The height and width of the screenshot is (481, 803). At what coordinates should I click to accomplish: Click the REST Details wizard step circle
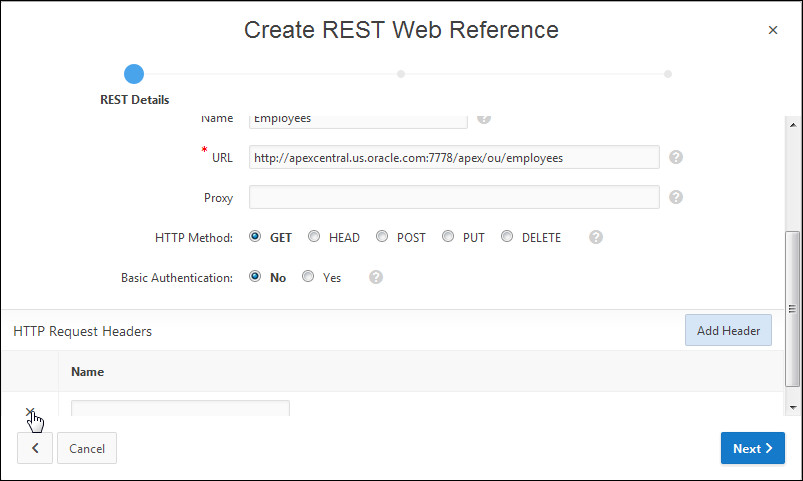click(134, 73)
